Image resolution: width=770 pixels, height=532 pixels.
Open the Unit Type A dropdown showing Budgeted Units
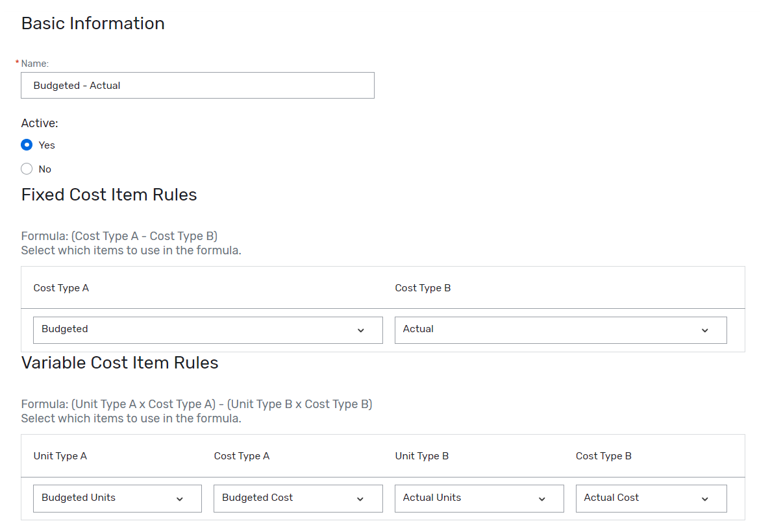[117, 498]
